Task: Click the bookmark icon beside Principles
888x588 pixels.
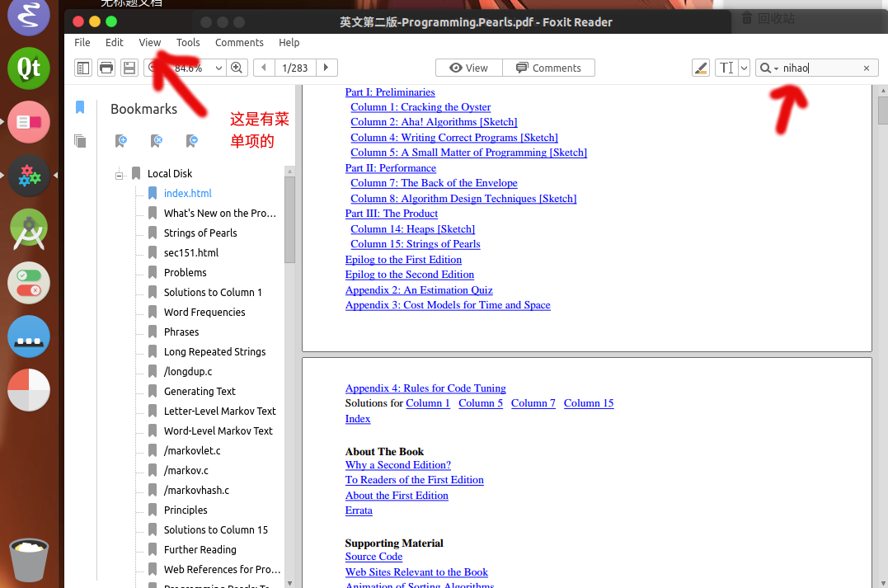Action: pos(153,510)
